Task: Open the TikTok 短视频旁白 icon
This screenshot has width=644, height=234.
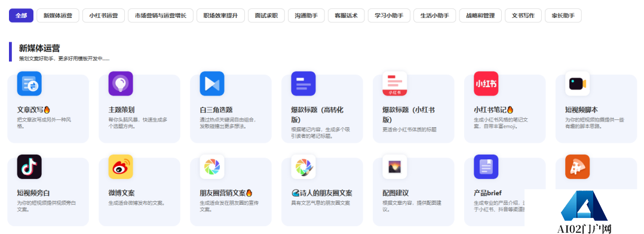Action: 29,167
